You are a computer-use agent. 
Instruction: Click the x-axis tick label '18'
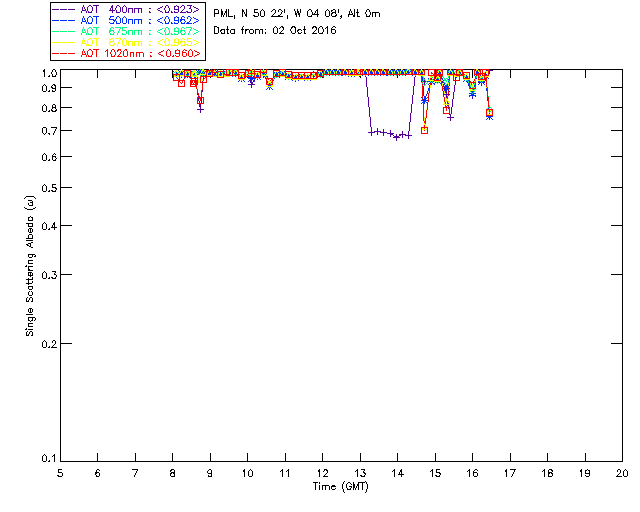coord(547,473)
